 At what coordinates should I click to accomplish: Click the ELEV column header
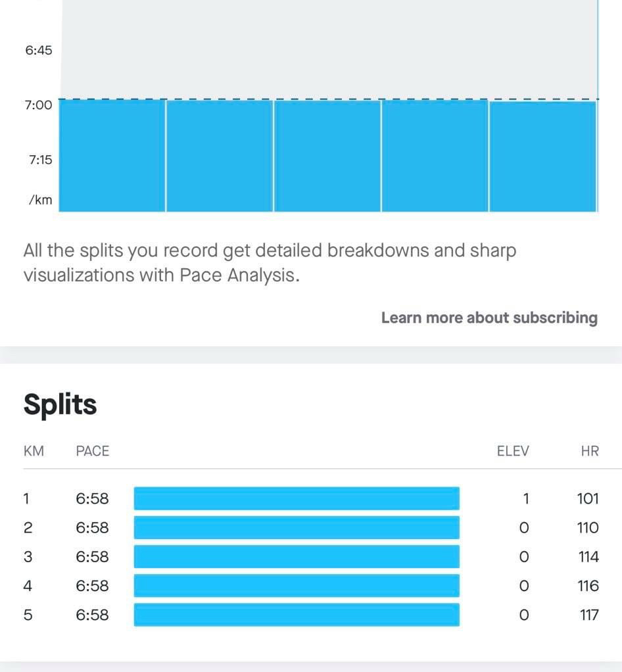point(513,451)
